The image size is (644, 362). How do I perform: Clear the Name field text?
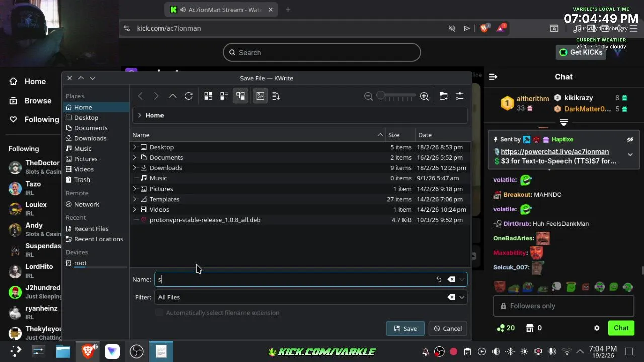tap(451, 279)
